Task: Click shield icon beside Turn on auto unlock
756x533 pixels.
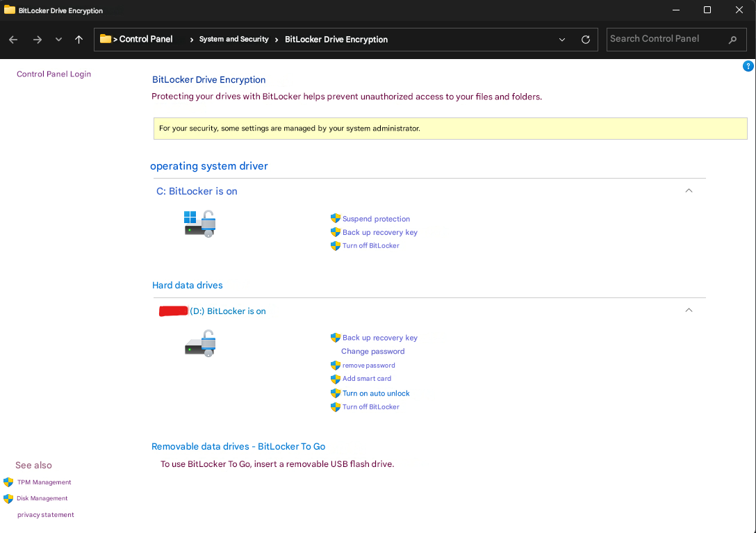Action: point(336,393)
